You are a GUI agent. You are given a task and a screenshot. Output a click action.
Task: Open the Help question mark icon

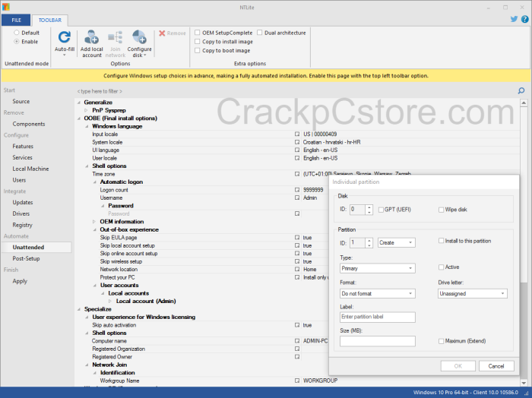pyautogui.click(x=524, y=19)
